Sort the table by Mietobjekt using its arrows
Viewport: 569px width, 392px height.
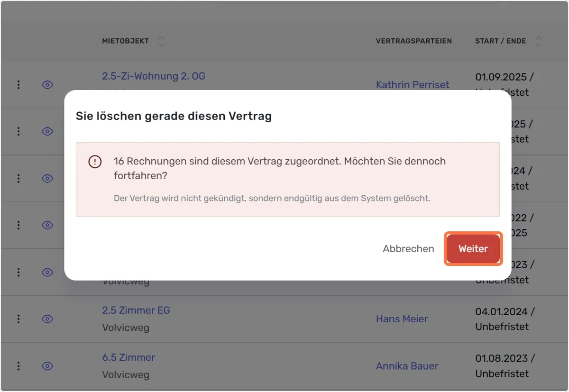coord(161,41)
